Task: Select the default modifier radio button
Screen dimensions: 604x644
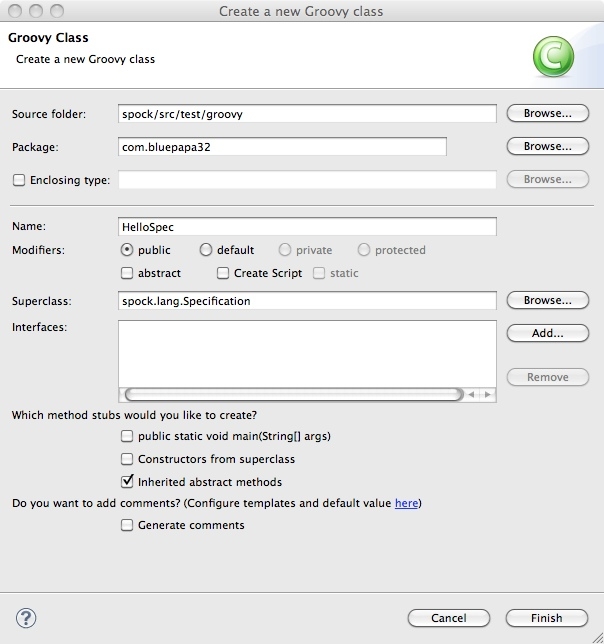Action: [x=206, y=250]
